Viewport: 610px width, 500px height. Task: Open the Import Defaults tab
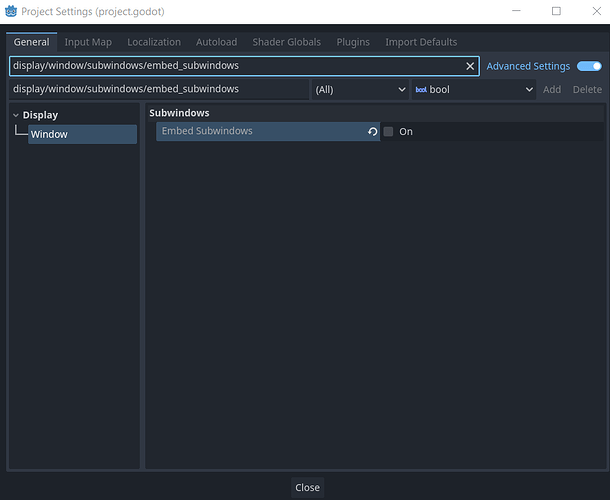tap(421, 42)
